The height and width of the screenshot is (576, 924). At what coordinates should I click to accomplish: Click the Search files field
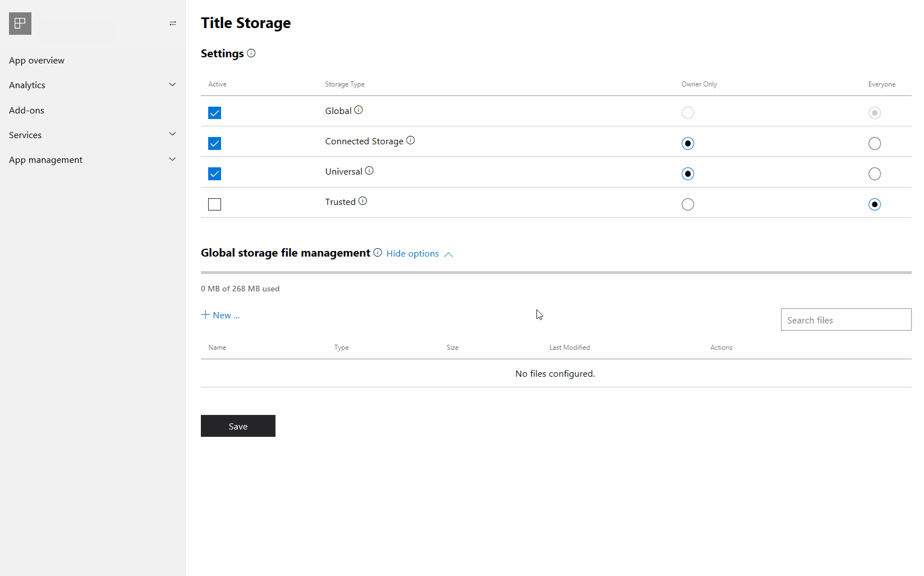846,319
